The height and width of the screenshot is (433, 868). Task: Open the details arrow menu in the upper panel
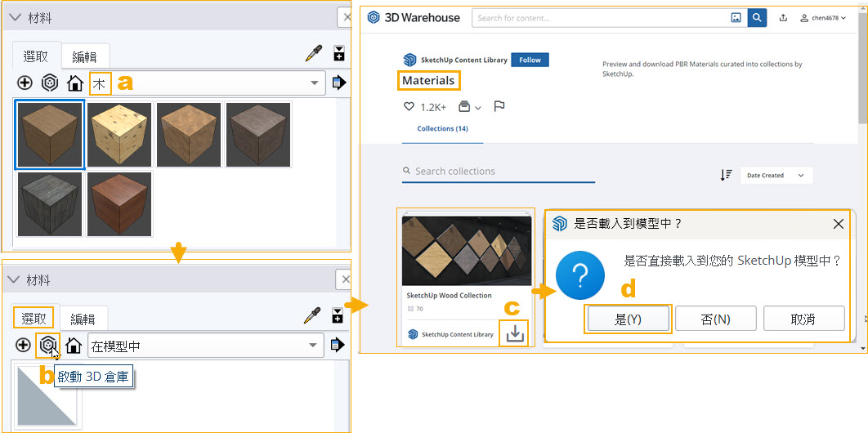click(x=339, y=83)
